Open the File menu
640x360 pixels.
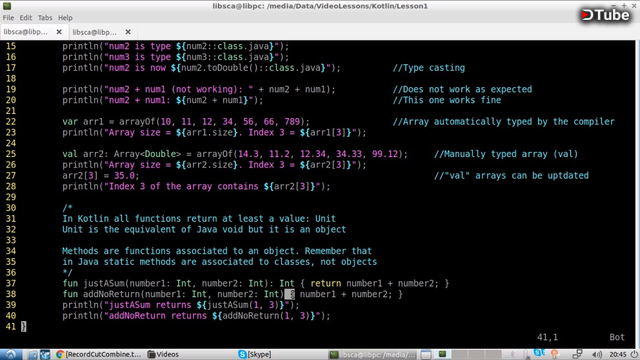[8, 18]
